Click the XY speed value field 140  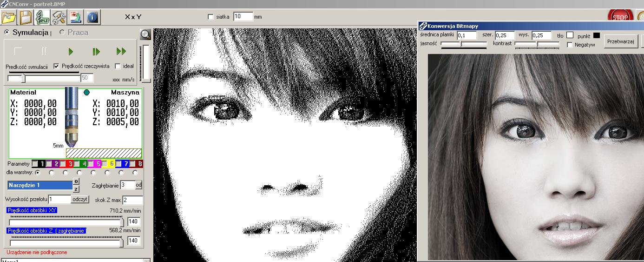(x=134, y=222)
